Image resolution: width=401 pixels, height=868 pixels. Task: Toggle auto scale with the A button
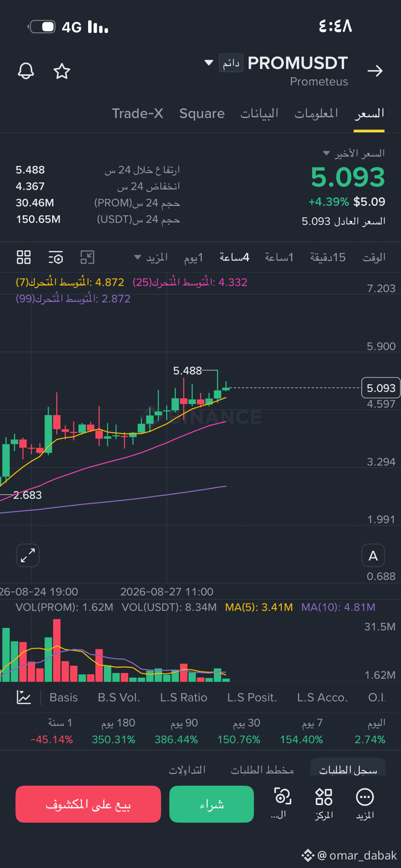[x=373, y=555]
